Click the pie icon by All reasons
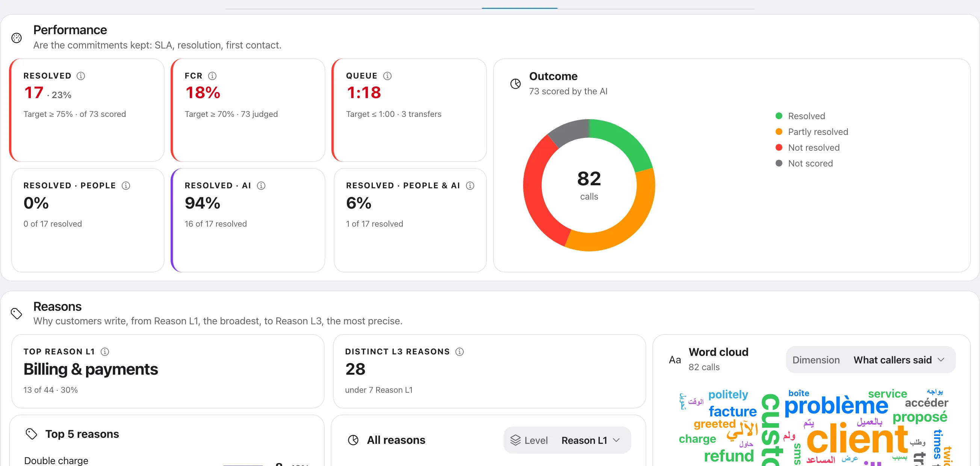The height and width of the screenshot is (466, 980). tap(353, 440)
